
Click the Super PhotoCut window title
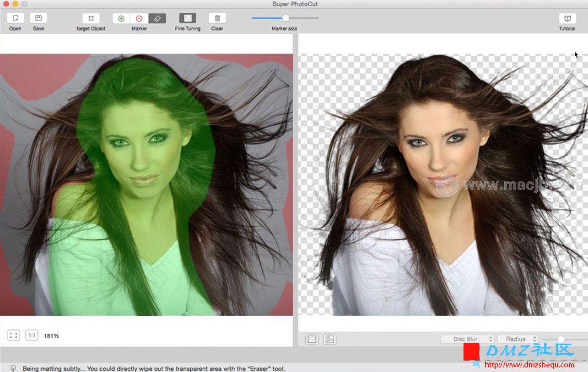pyautogui.click(x=295, y=4)
